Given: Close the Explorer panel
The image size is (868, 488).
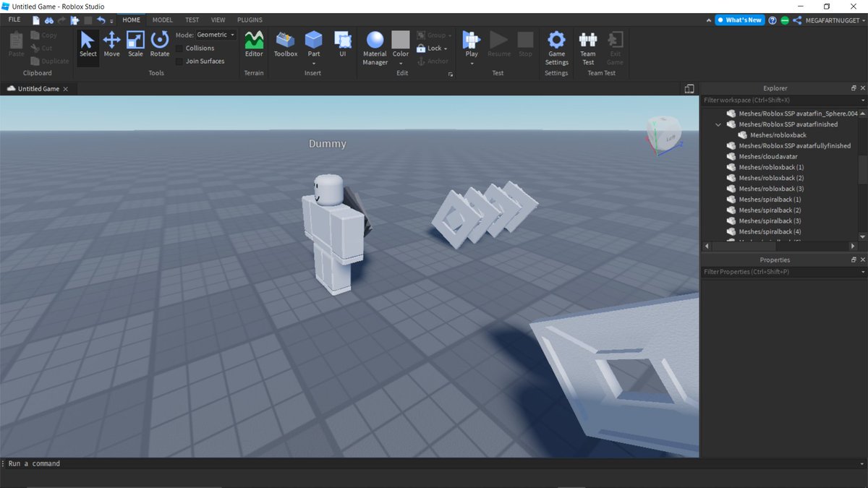Looking at the screenshot, I should pyautogui.click(x=862, y=88).
